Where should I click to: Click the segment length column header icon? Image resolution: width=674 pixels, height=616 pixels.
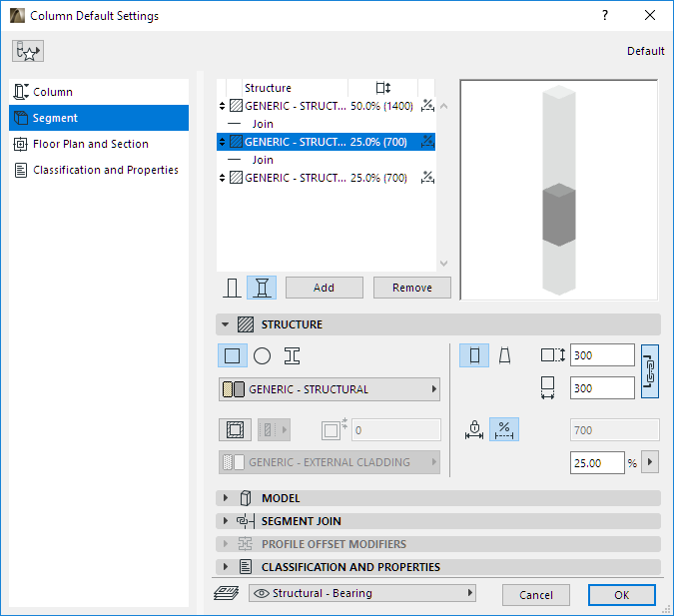click(383, 88)
